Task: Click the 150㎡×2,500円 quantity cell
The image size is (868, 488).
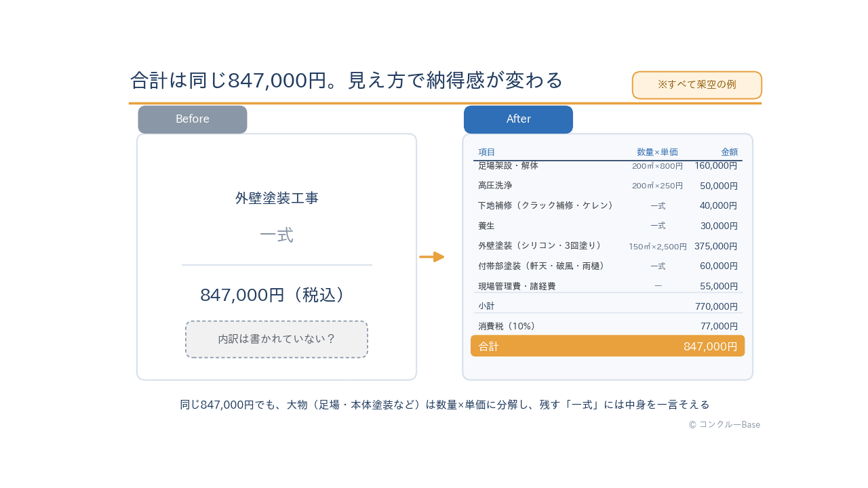Action: 657,246
